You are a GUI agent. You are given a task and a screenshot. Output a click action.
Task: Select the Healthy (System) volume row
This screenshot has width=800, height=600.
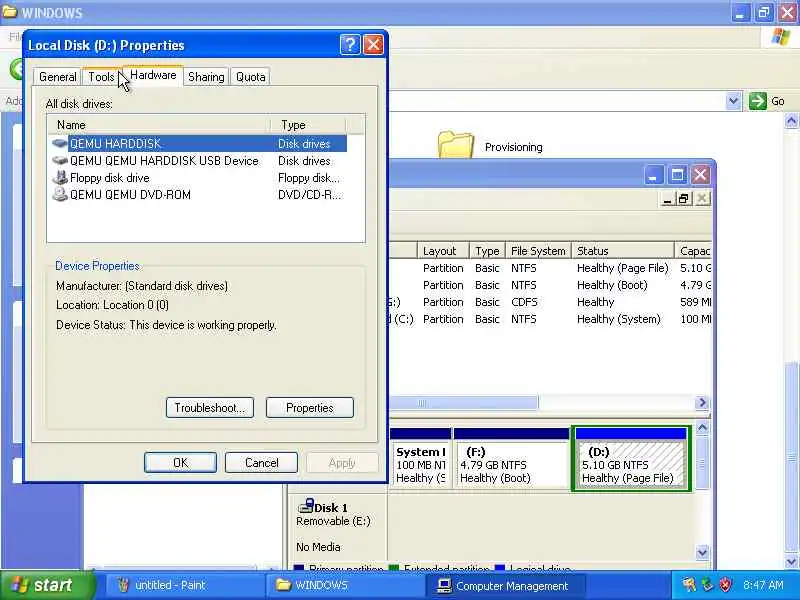point(551,319)
